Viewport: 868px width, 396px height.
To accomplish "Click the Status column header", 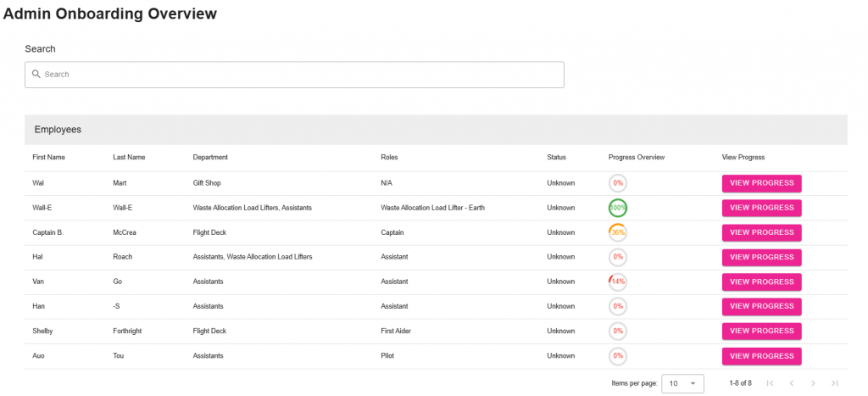I will [556, 157].
